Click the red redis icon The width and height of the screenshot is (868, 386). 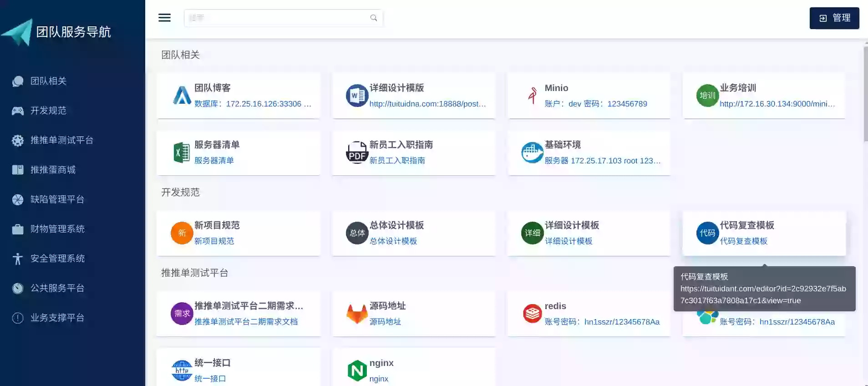pos(532,314)
